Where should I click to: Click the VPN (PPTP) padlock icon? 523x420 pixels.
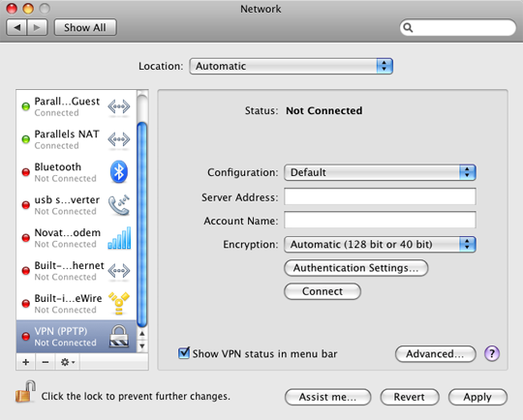coord(119,337)
